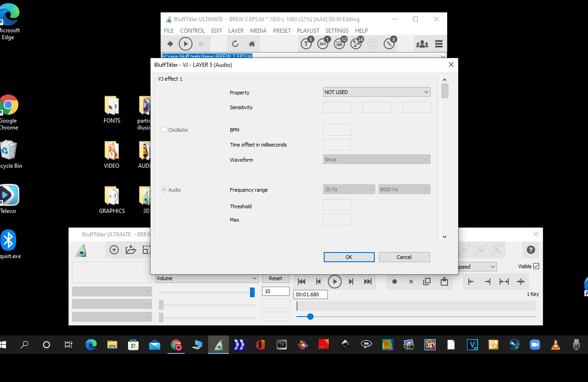Click the back arrow in BluffTitler main window
588x382 pixels.
tap(170, 44)
